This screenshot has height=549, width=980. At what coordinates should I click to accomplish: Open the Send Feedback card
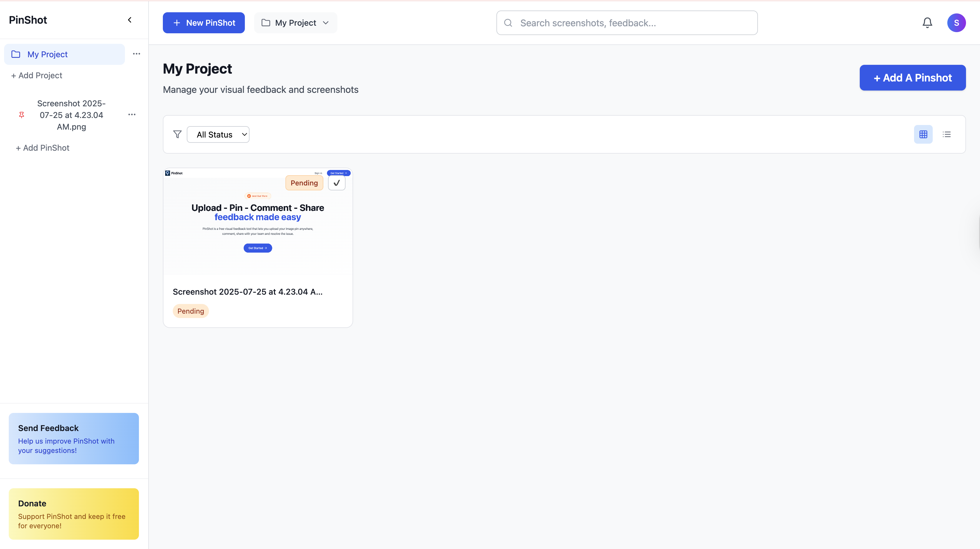[x=74, y=439]
